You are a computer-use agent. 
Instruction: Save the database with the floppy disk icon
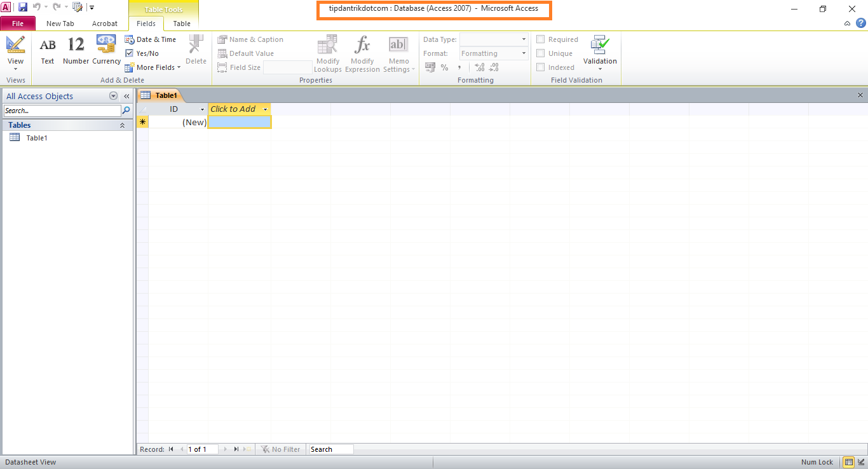pos(23,7)
